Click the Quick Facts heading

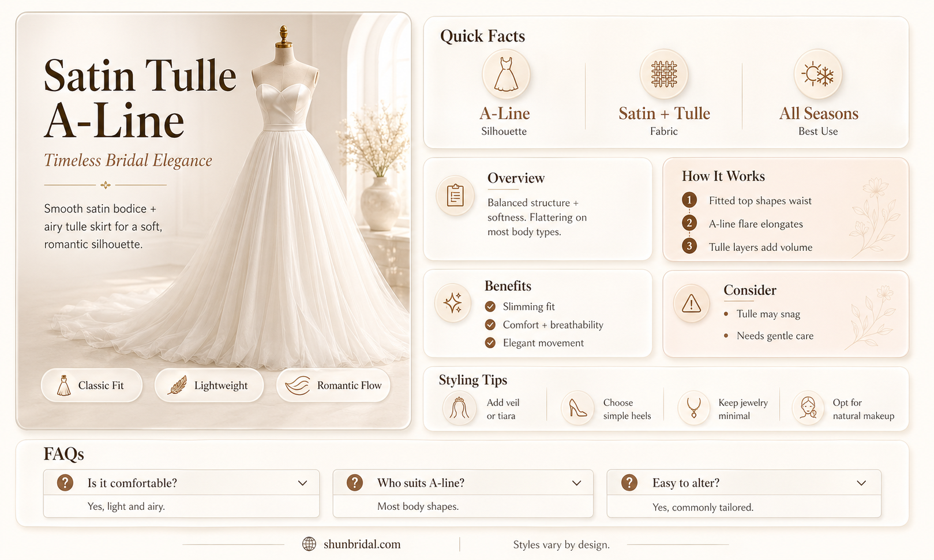pyautogui.click(x=482, y=36)
